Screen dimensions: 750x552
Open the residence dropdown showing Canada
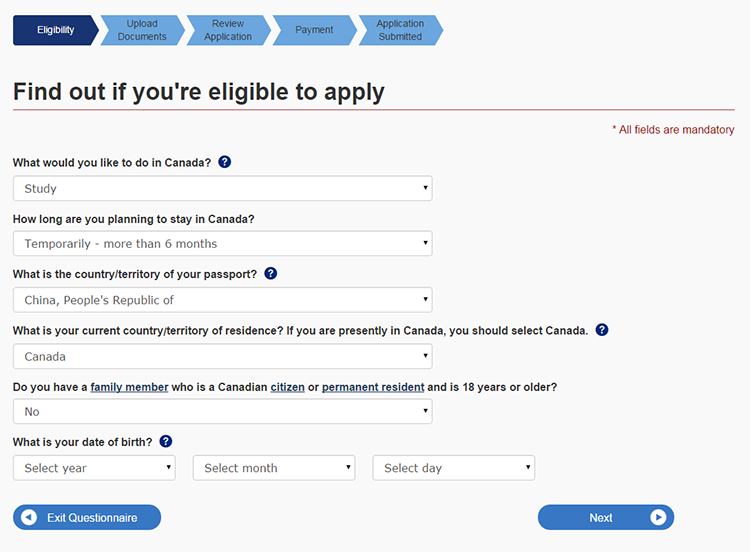222,355
